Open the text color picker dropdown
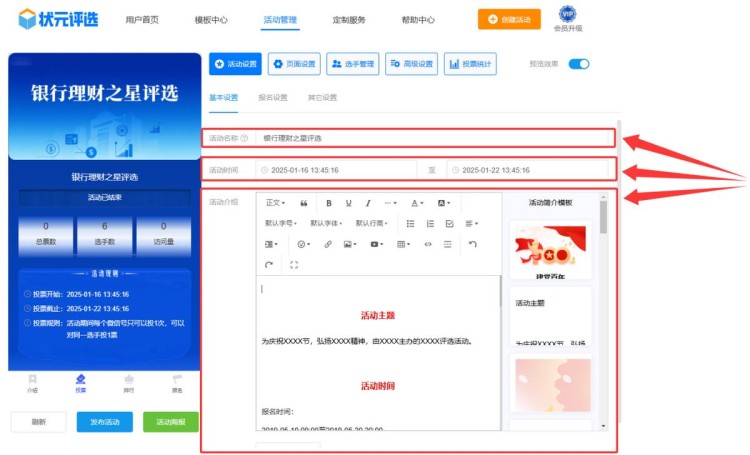This screenshot has width=750, height=455. coord(417,203)
